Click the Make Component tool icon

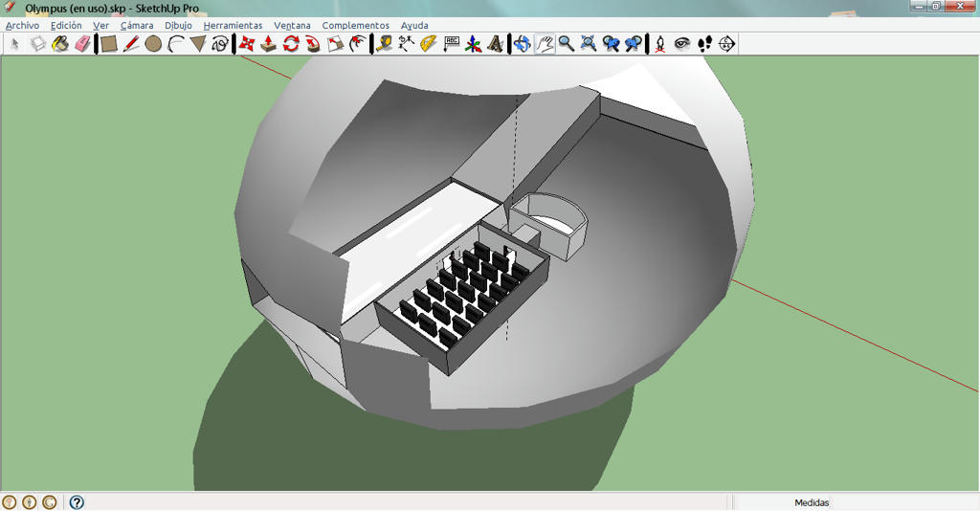click(x=38, y=44)
